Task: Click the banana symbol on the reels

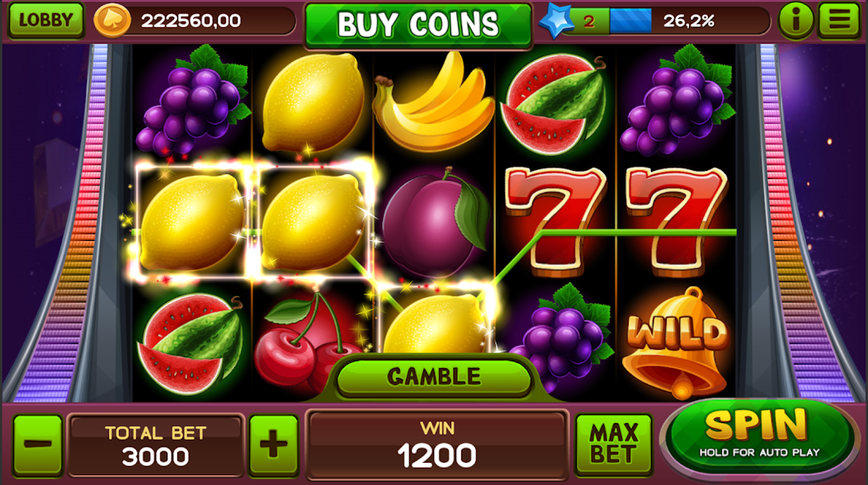Action: (x=433, y=101)
